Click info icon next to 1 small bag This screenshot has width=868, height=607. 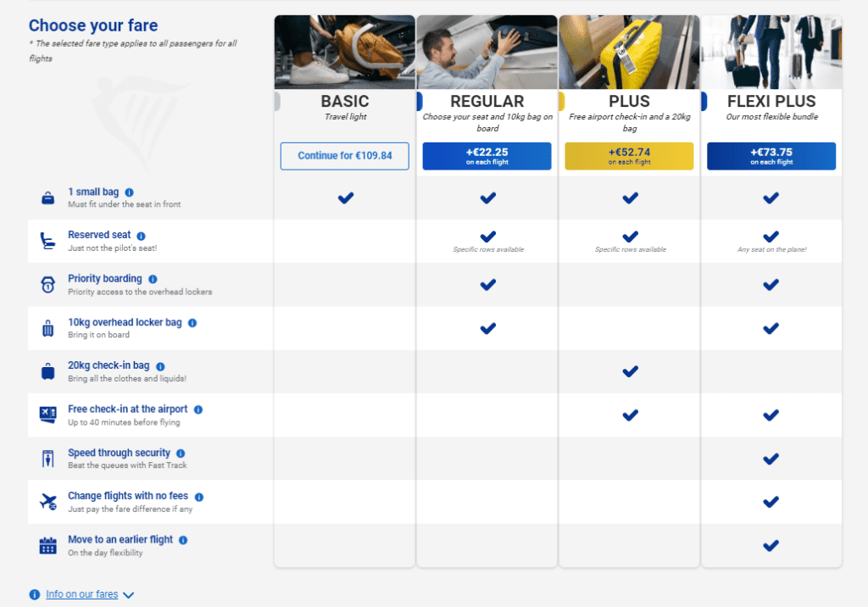129,192
